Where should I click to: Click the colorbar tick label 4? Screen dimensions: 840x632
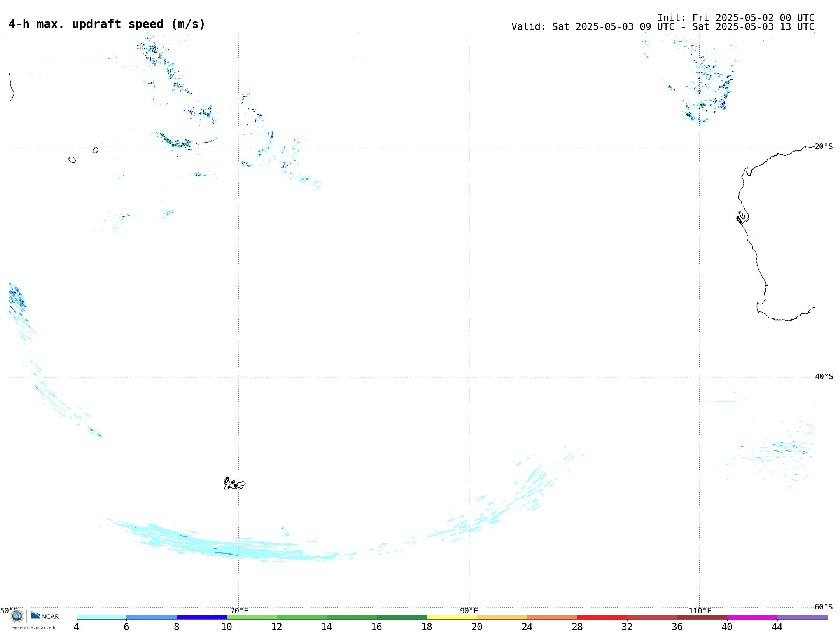76,627
